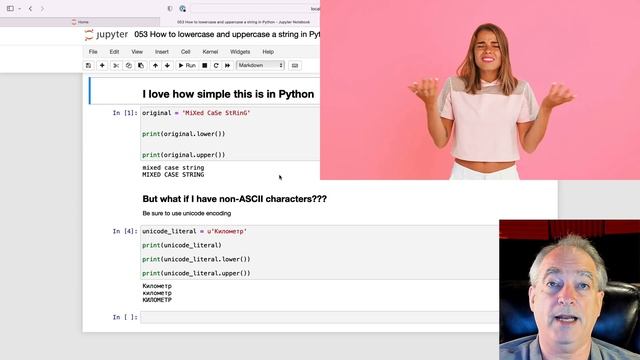Select the 'But what if I have non-ASCII characters' heading
Screen dimensions: 640x360
[234, 199]
